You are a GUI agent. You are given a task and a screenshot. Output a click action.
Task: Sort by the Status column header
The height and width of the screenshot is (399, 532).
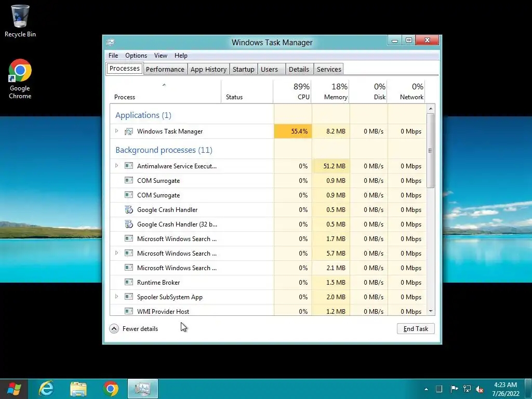tap(247, 91)
